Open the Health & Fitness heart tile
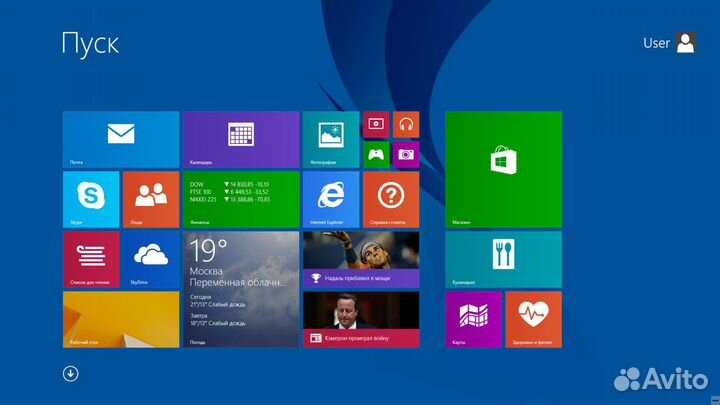Image resolution: width=720 pixels, height=405 pixels. (534, 320)
